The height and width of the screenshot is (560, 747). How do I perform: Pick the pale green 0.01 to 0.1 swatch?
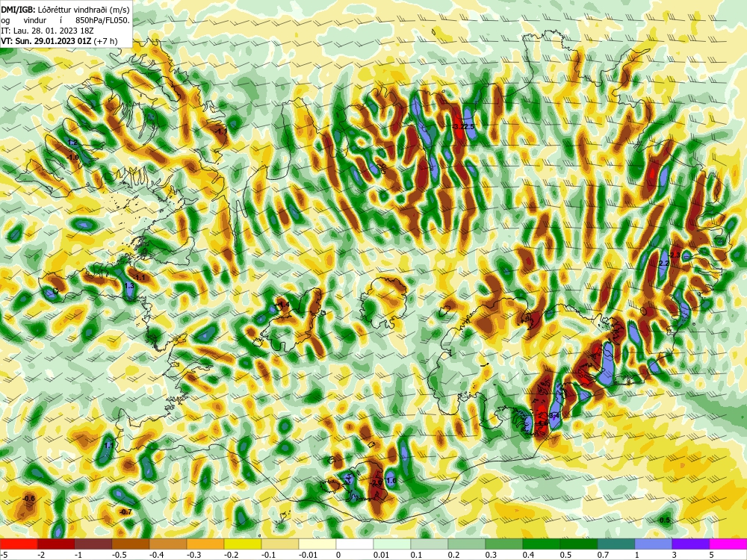tap(392, 544)
